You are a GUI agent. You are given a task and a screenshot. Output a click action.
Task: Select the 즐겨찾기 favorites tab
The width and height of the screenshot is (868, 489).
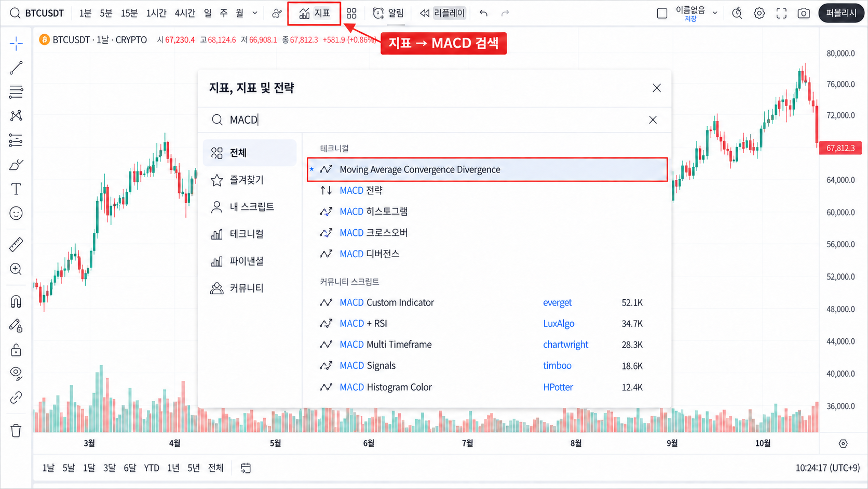tap(250, 180)
